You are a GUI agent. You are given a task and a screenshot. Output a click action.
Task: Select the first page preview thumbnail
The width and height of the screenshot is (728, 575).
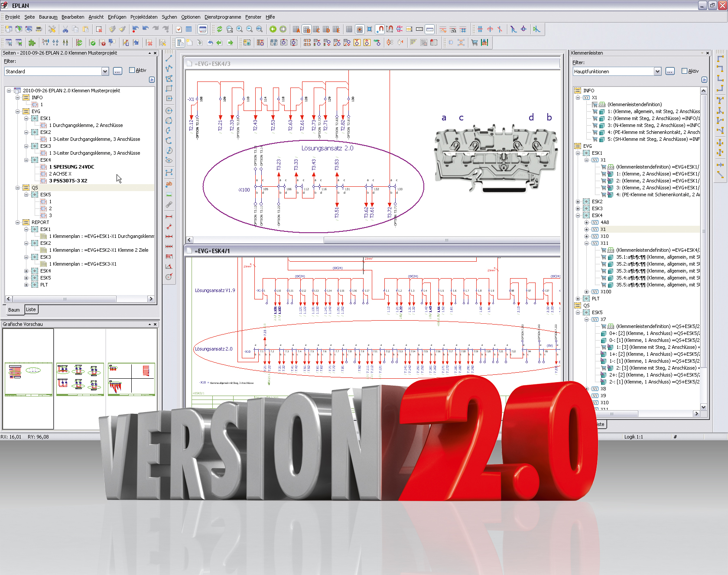point(29,379)
